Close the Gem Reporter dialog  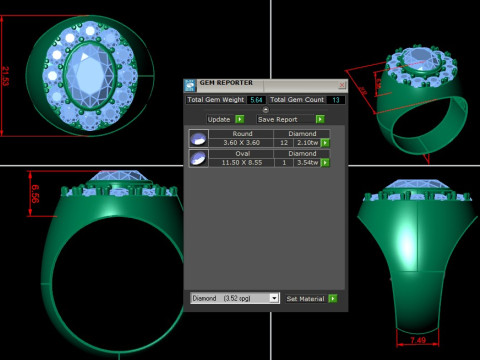click(342, 85)
